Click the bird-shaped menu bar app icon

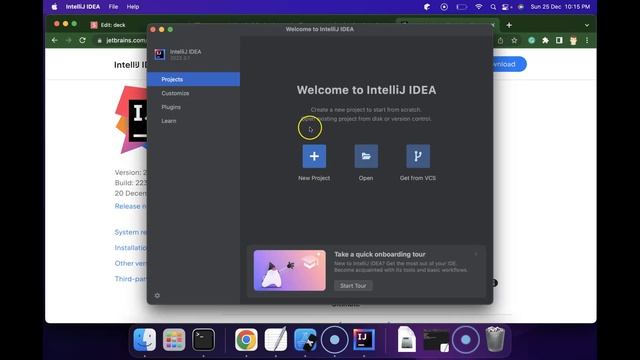click(x=427, y=7)
